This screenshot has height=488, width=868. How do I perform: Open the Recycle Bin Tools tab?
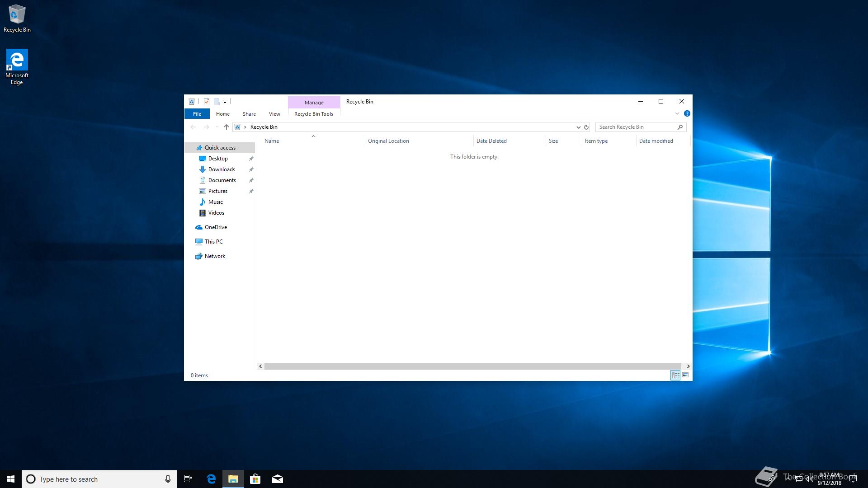(314, 114)
